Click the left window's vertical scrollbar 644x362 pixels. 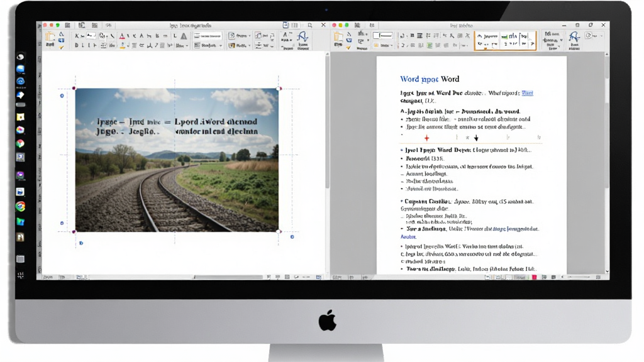click(x=327, y=162)
